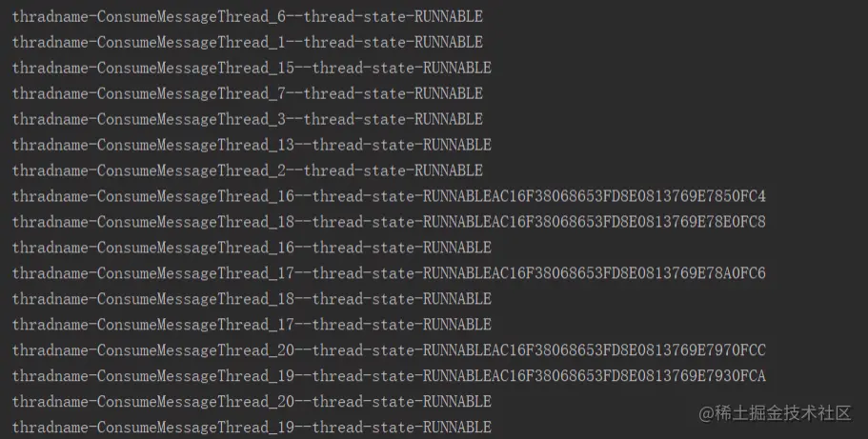
Task: Click the ConsumeMessageThread_6 log line
Action: (248, 16)
